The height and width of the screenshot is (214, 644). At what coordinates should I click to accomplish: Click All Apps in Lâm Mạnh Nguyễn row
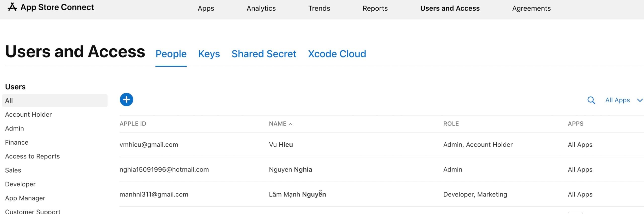(580, 194)
